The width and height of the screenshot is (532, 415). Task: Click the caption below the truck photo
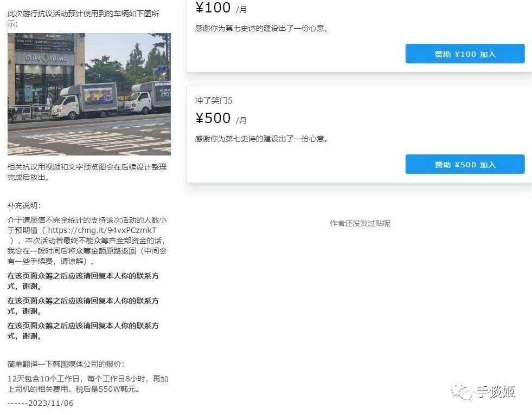click(x=87, y=172)
